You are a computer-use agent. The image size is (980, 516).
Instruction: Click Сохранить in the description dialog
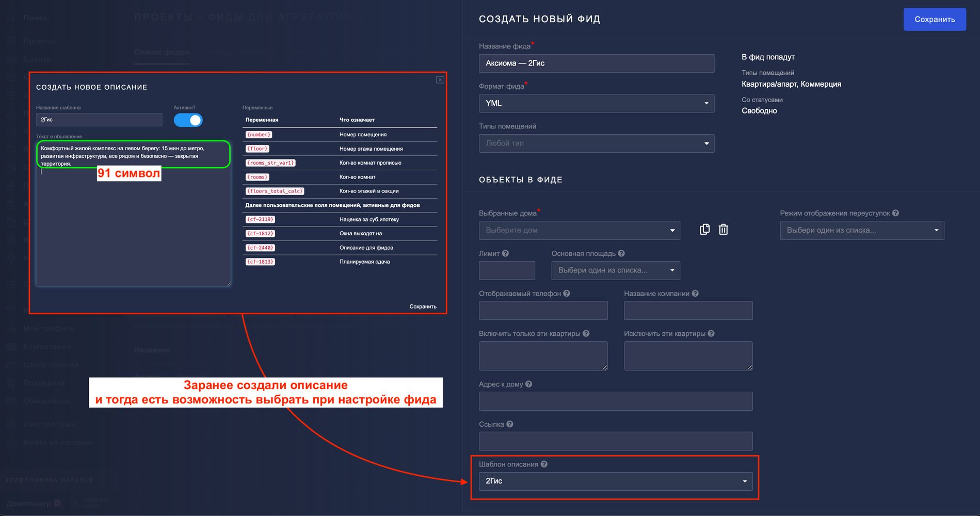pos(423,307)
